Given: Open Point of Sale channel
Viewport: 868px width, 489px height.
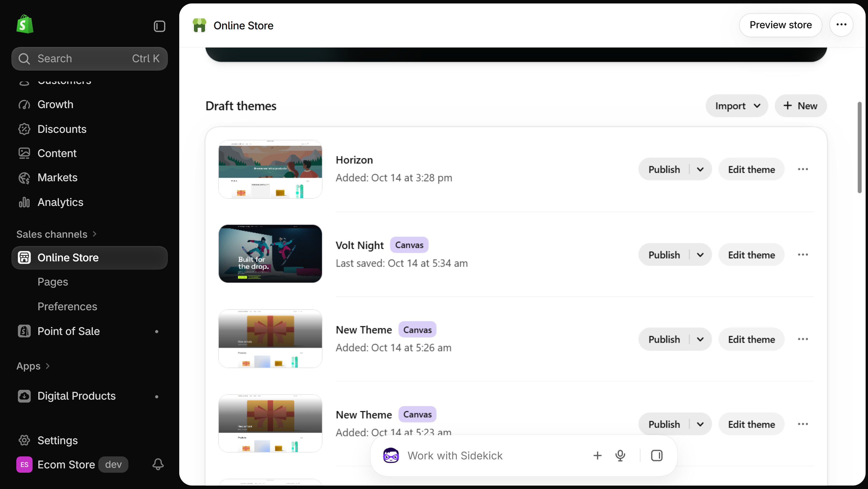Looking at the screenshot, I should pyautogui.click(x=89, y=331).
